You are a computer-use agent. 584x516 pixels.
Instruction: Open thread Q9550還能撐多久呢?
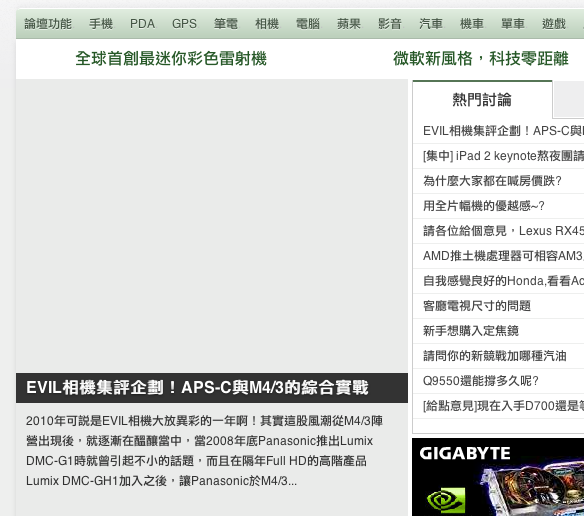click(481, 381)
